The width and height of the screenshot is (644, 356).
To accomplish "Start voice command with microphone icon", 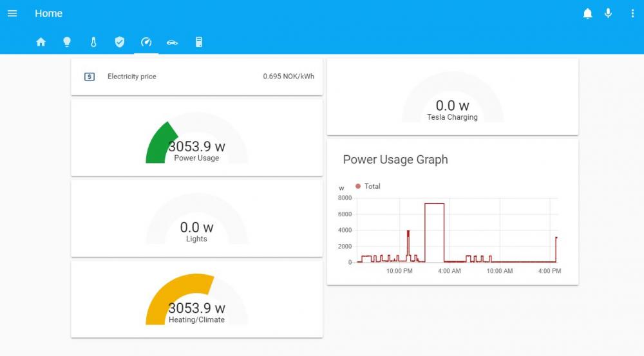I will pyautogui.click(x=608, y=14).
